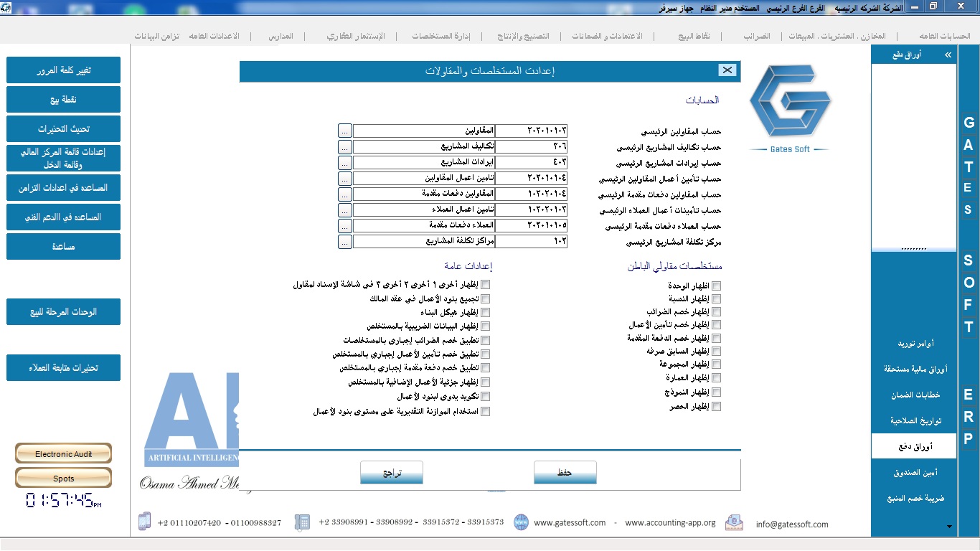Open browse button for المقاولين دفعات مقدمة
Image resolution: width=980 pixels, height=551 pixels.
coord(345,194)
